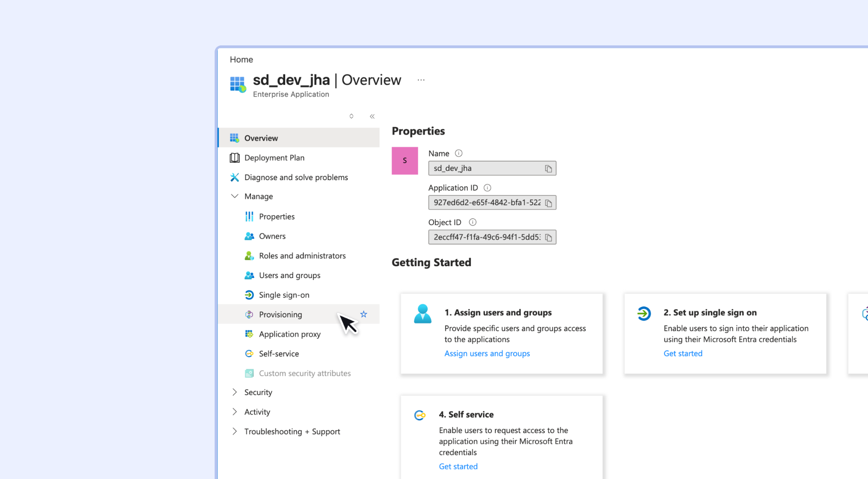The image size is (868, 479).
Task: Click the Single sign-on arrow icon in sidebar
Action: (249, 295)
